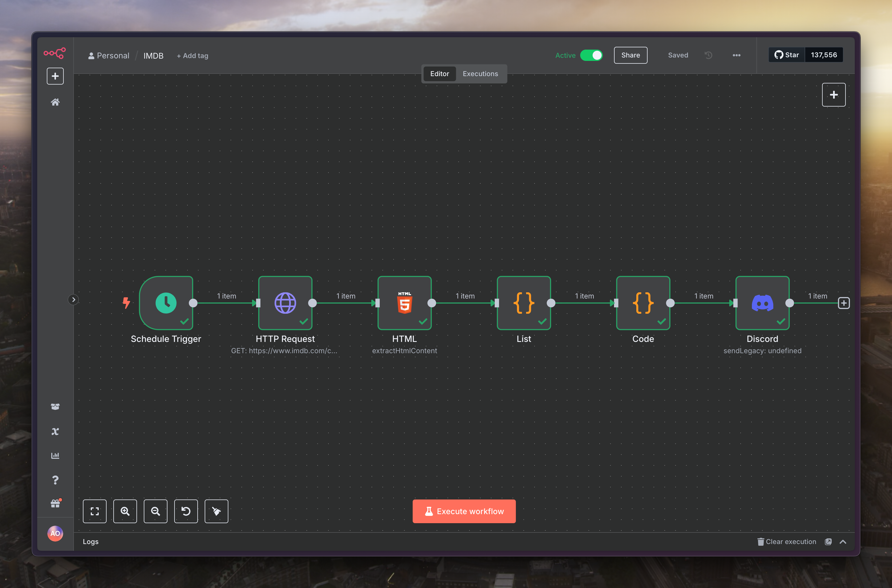Add node after the Discord output
Screen dimensions: 892x588
(844, 303)
